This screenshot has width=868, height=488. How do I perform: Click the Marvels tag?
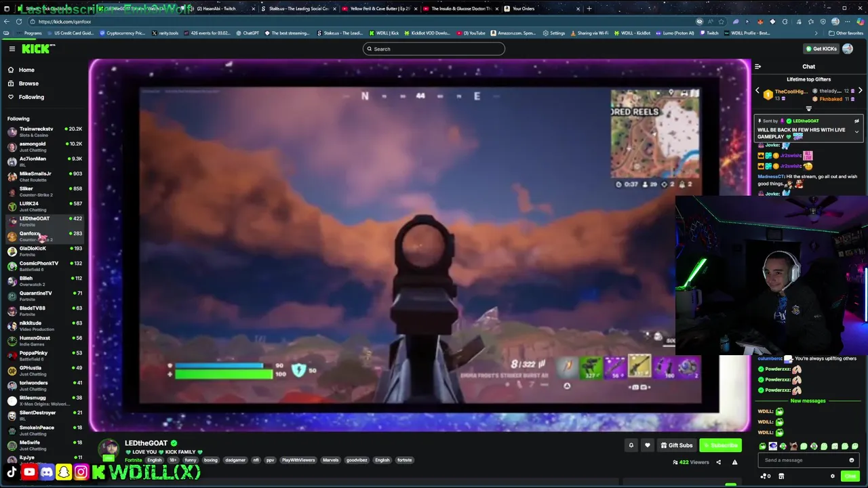(x=330, y=460)
